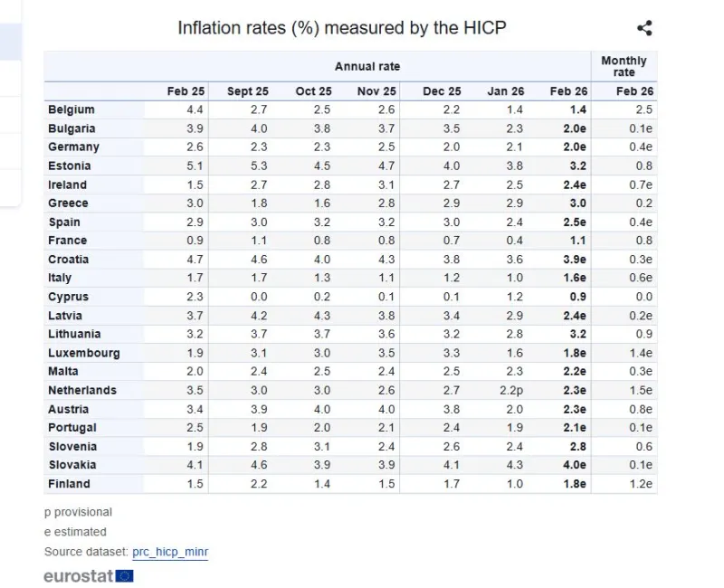The height and width of the screenshot is (588, 724).
Task: Select the Sept 25 column header
Action: 248,91
